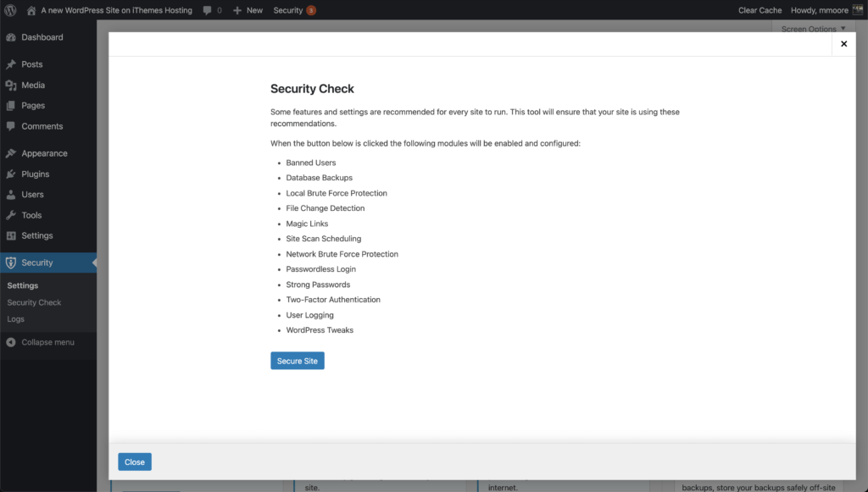Click Site Scan Scheduling list item
Viewport: 868px width, 492px height.
324,239
